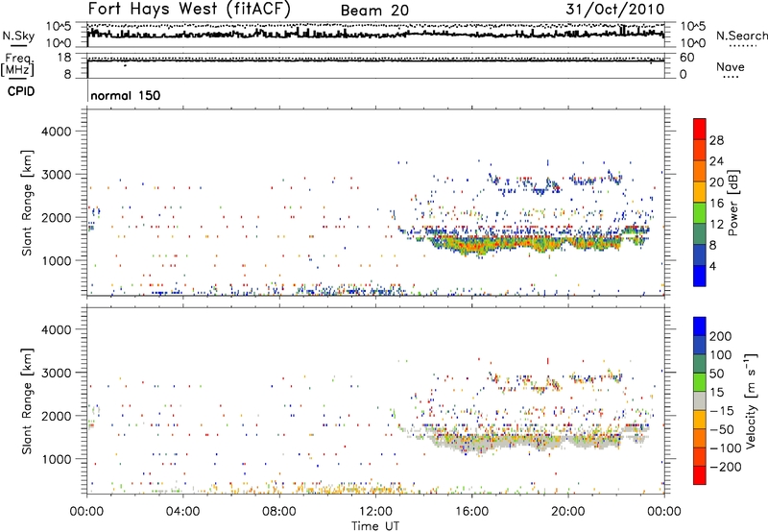Click the '15' label on Velocity scale
Viewport: 768px width, 532px height.
[716, 393]
